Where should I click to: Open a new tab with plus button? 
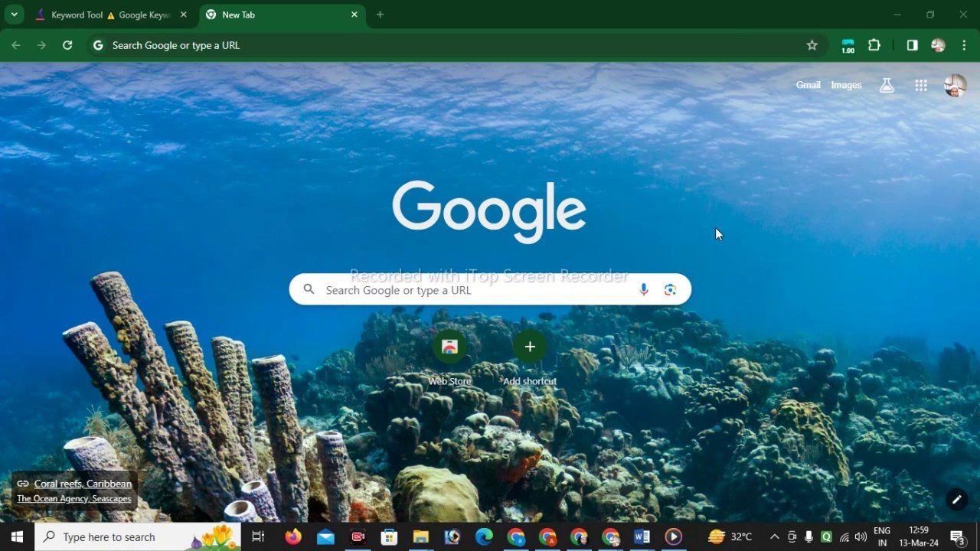click(381, 15)
